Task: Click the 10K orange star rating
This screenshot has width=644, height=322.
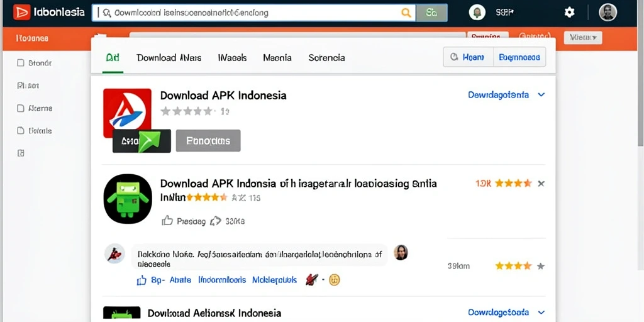Action: (513, 183)
